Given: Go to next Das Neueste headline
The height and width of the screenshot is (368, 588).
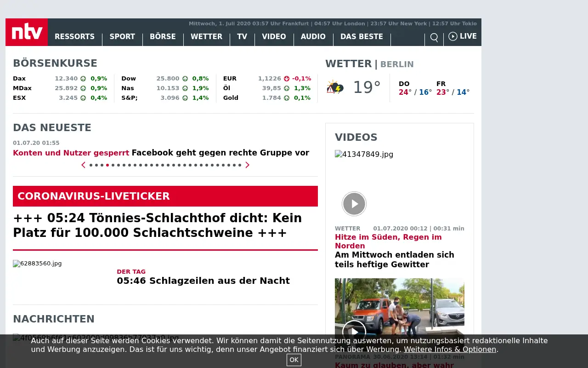Looking at the screenshot, I should (x=247, y=165).
